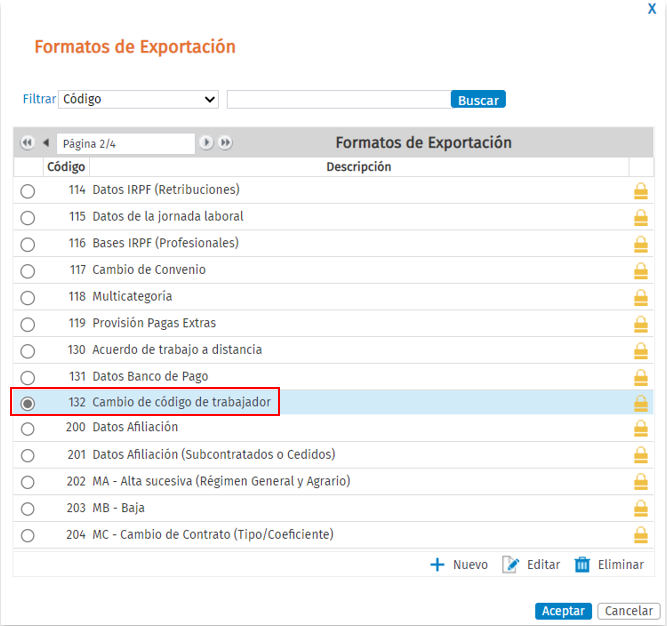Image resolution: width=667 pixels, height=626 pixels.
Task: Click lock icon for row 204
Action: (x=641, y=535)
